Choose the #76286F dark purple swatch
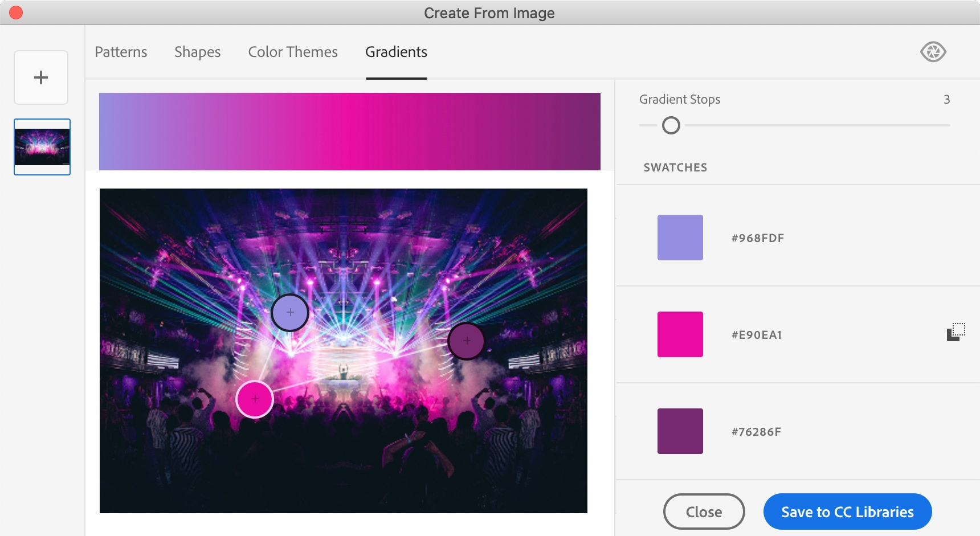This screenshot has width=980, height=536. tap(680, 431)
